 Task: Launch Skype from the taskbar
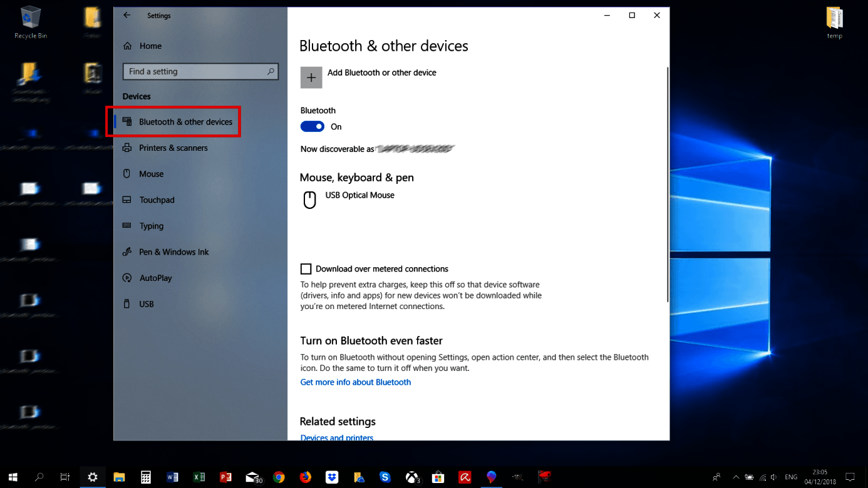point(385,477)
